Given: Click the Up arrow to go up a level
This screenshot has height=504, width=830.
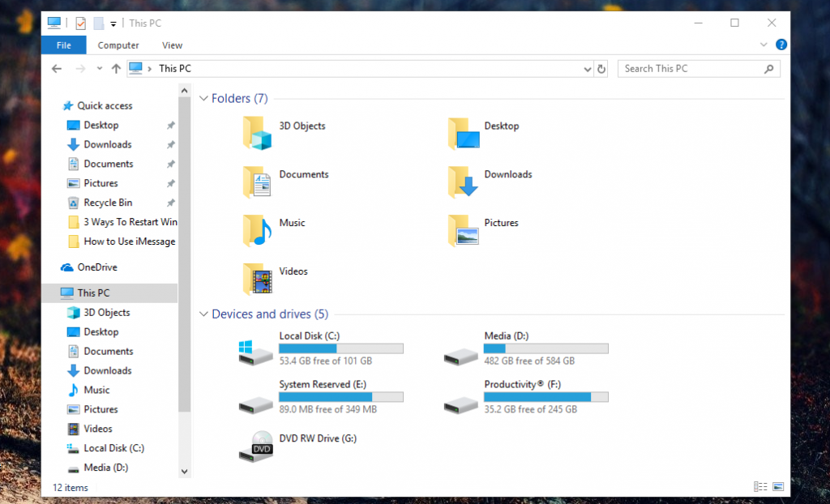Looking at the screenshot, I should pos(116,69).
